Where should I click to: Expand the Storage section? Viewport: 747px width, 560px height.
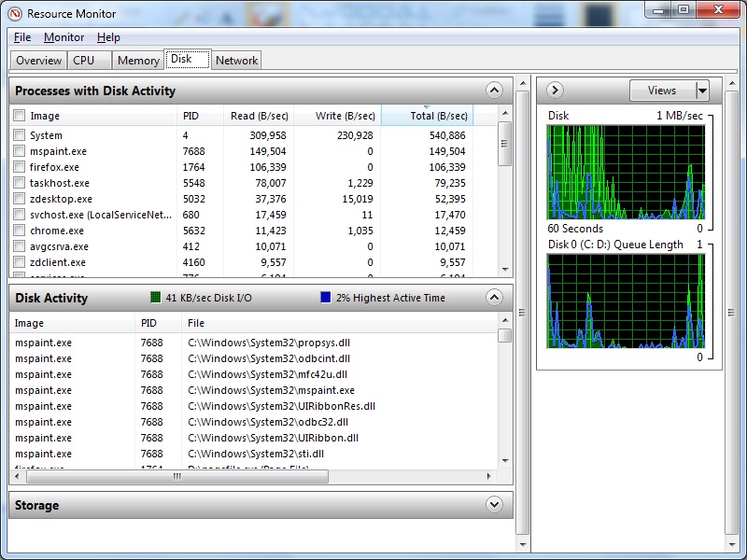click(495, 504)
